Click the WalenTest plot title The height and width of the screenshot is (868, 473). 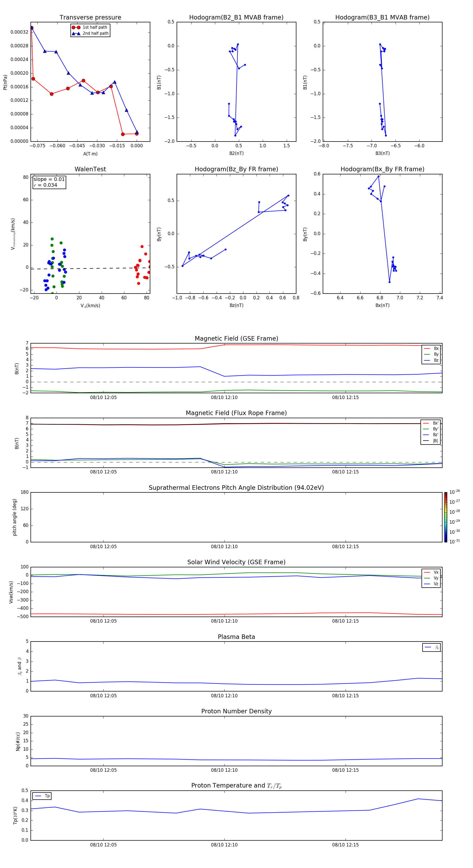coord(90,169)
